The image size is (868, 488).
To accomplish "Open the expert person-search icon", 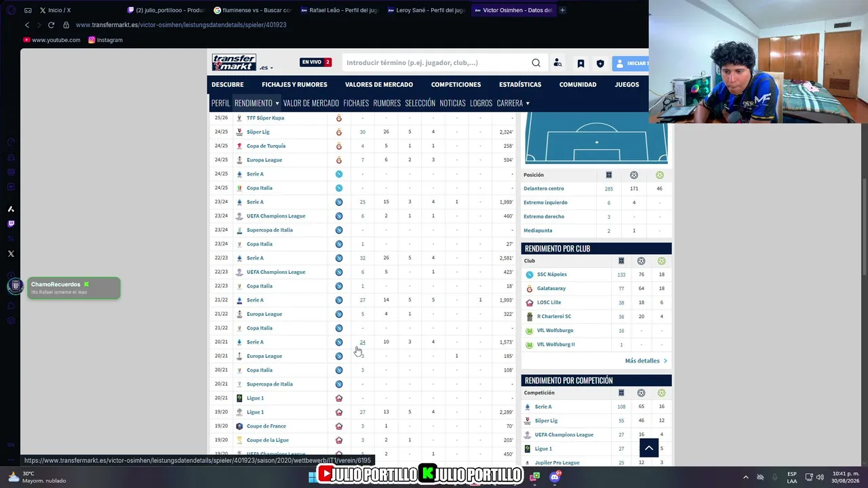I will pos(557,63).
